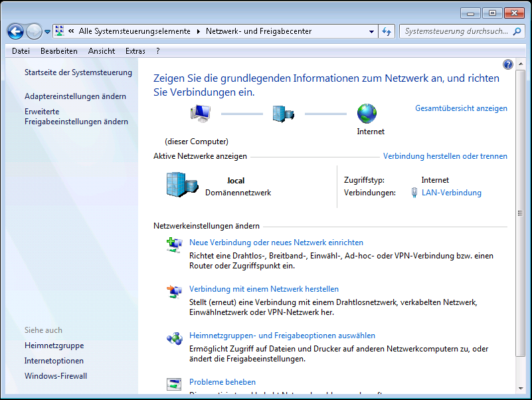The width and height of the screenshot is (532, 400).
Task: Click the Heimnetzgruppen options icon
Action: tap(174, 338)
